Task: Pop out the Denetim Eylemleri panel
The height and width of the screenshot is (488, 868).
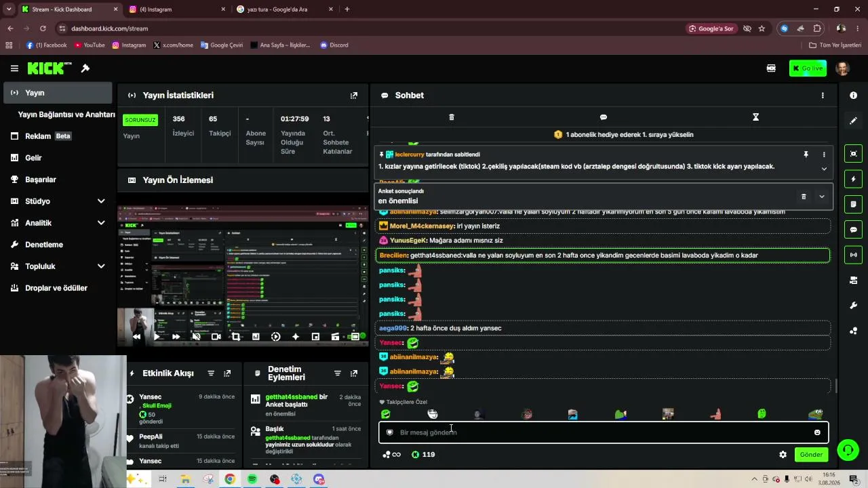Action: [x=354, y=373]
